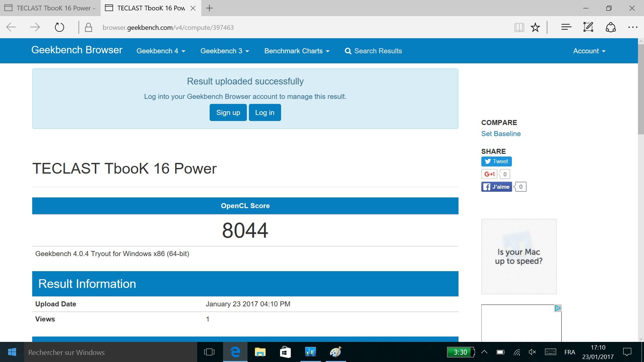Expand the Account dropdown menu
Screen dimensions: 644x362
click(589, 51)
